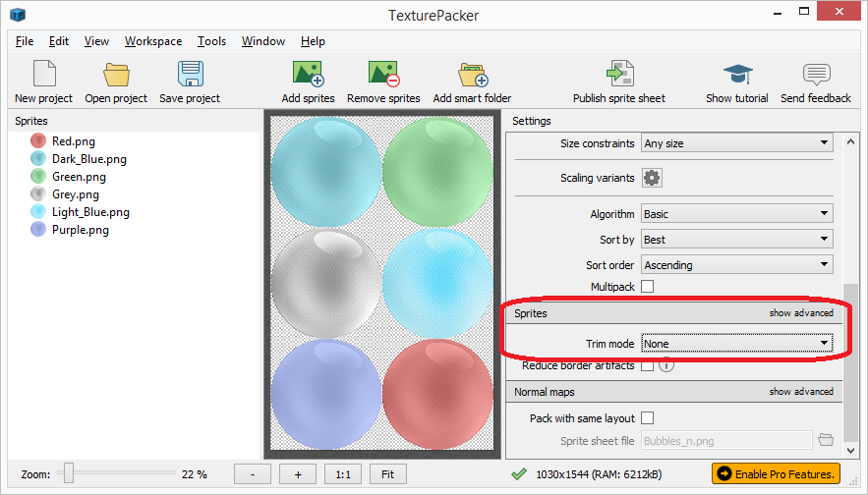Click the 22 % zoom value
This screenshot has height=495, width=868.
[x=195, y=474]
